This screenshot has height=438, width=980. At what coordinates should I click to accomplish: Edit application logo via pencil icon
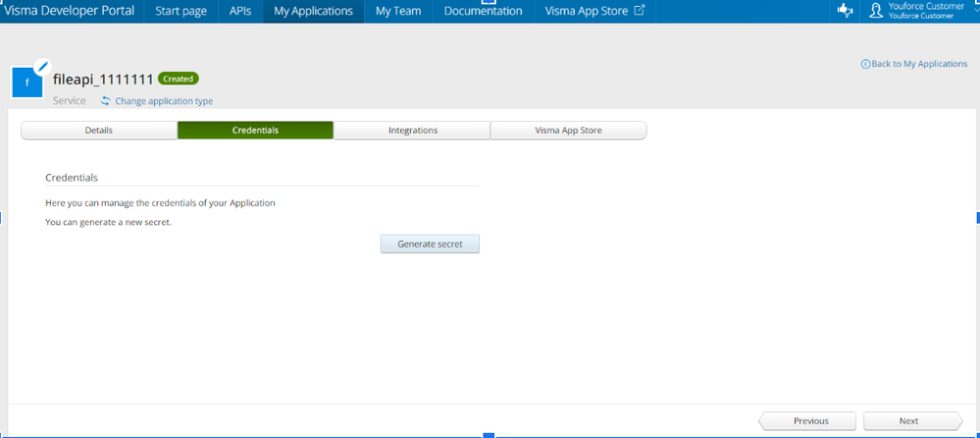pyautogui.click(x=42, y=67)
